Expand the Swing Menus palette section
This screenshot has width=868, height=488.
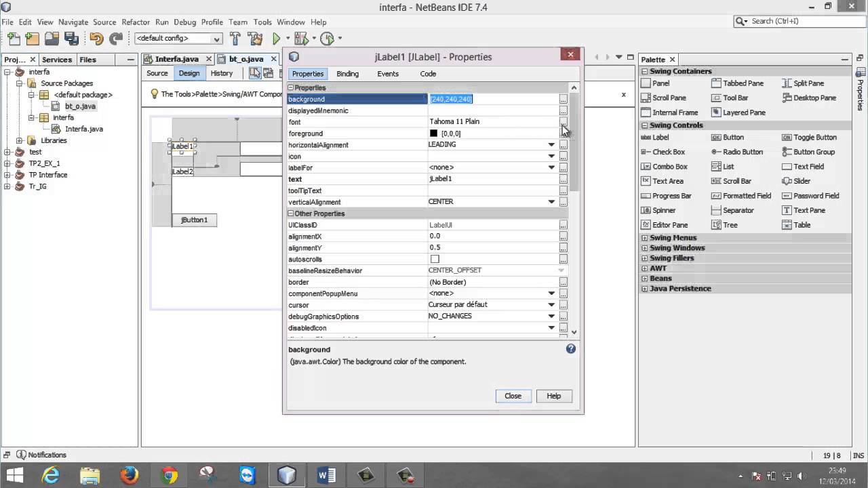(x=644, y=238)
